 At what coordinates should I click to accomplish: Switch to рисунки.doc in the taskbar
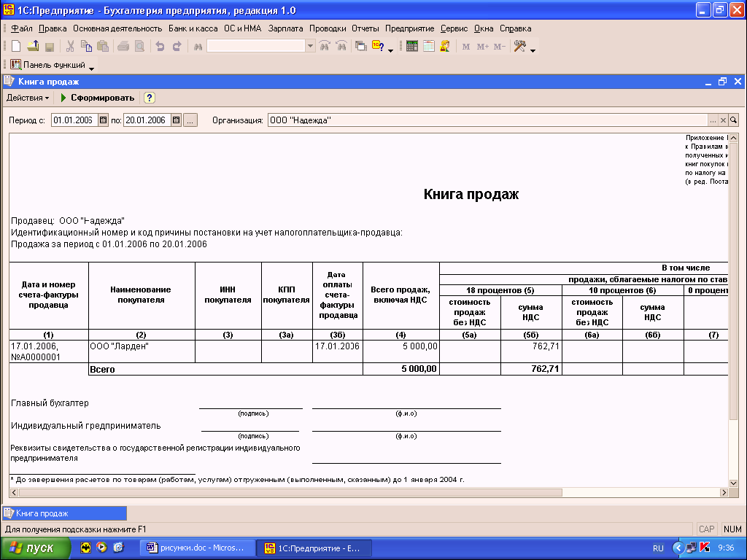coord(200,548)
